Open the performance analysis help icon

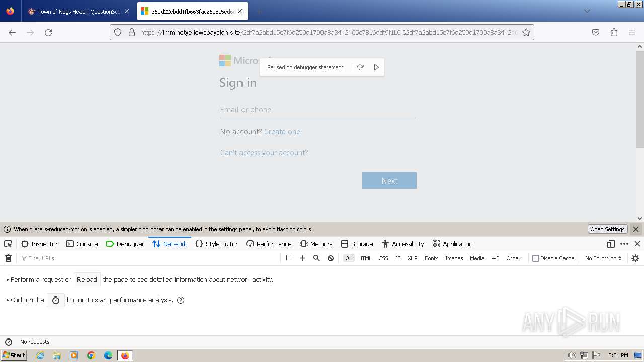pyautogui.click(x=181, y=300)
